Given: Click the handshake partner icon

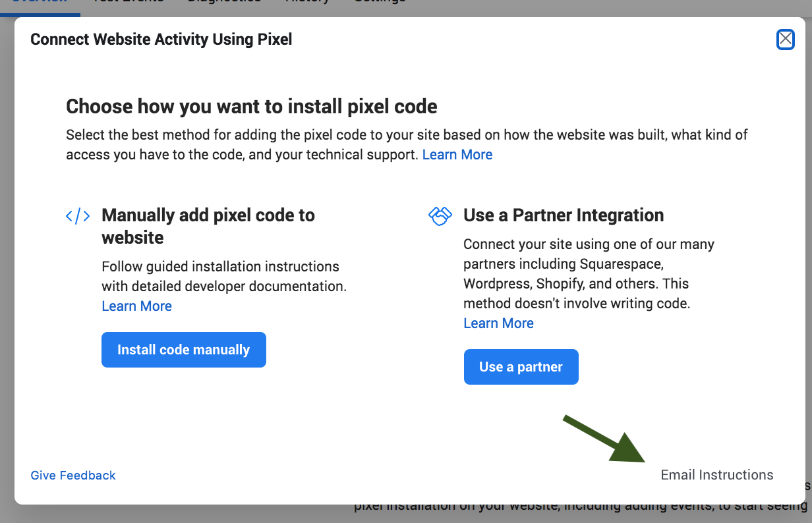Looking at the screenshot, I should pyautogui.click(x=440, y=216).
